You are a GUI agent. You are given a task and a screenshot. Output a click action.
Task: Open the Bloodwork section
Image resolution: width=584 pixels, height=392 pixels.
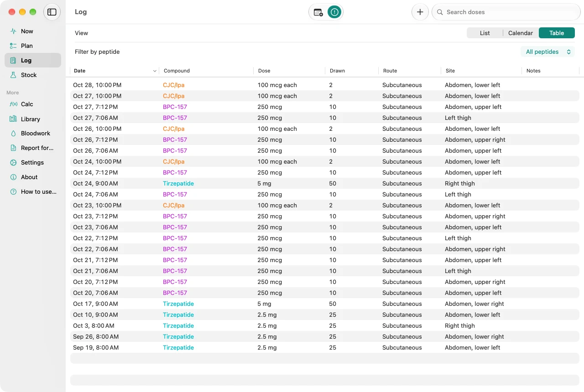click(x=33, y=133)
